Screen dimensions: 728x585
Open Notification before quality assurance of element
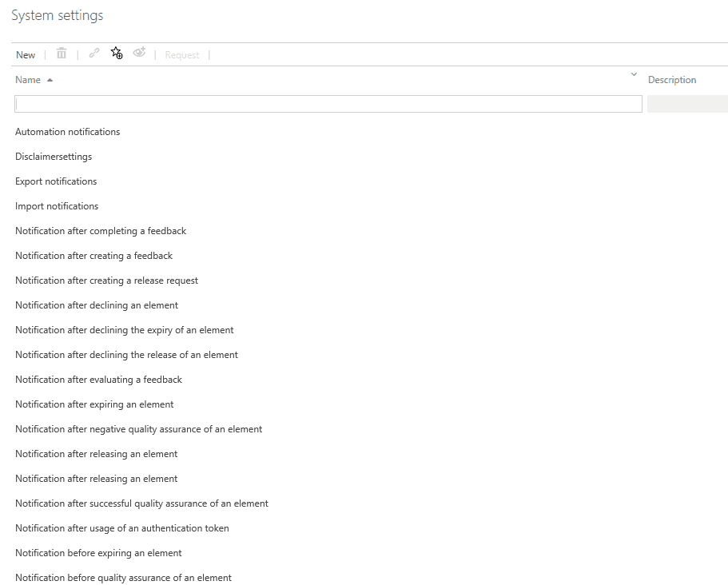pos(124,578)
